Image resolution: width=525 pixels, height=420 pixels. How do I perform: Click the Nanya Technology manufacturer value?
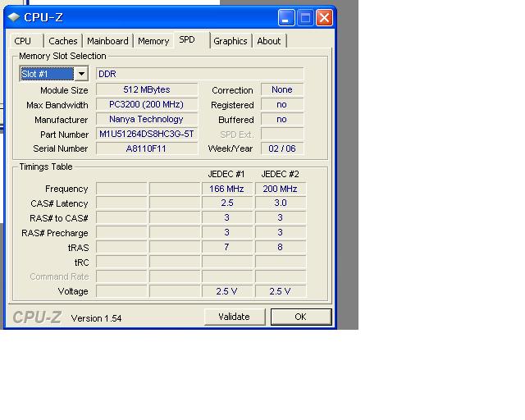click(x=147, y=119)
